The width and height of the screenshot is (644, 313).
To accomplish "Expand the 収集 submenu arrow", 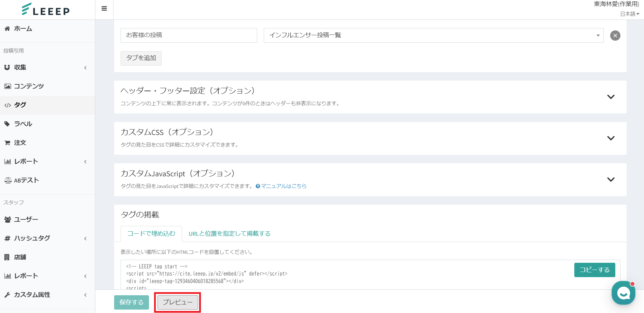I will click(85, 68).
